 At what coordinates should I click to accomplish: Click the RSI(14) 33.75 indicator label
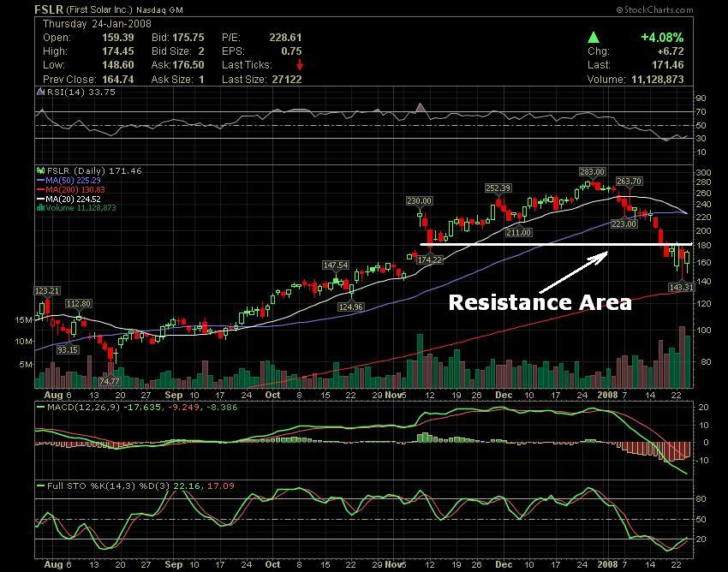(x=81, y=92)
